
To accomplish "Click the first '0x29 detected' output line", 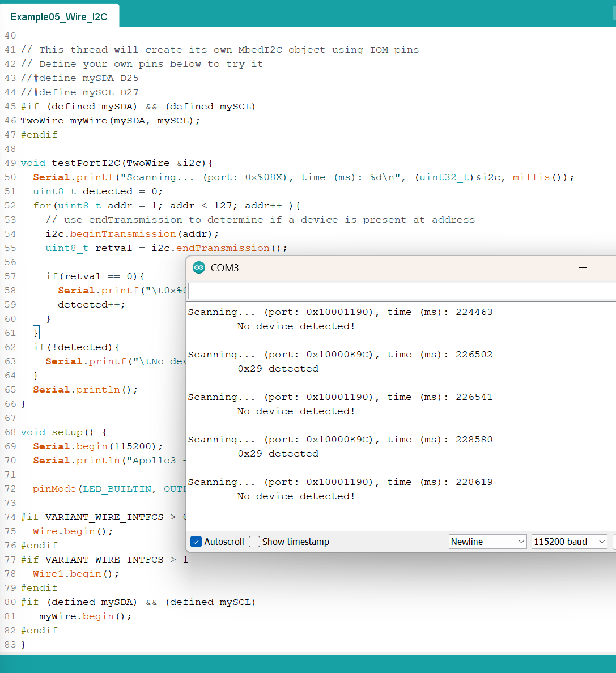I will pos(278,369).
